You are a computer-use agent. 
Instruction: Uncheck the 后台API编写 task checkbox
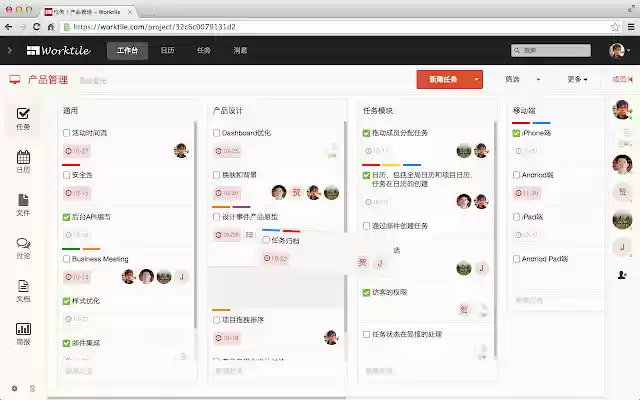[x=67, y=217]
